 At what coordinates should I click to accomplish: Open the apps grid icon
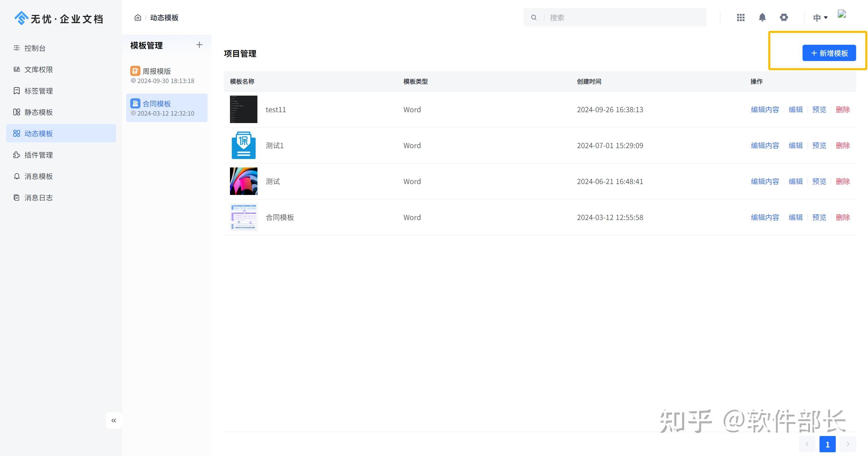coord(741,18)
